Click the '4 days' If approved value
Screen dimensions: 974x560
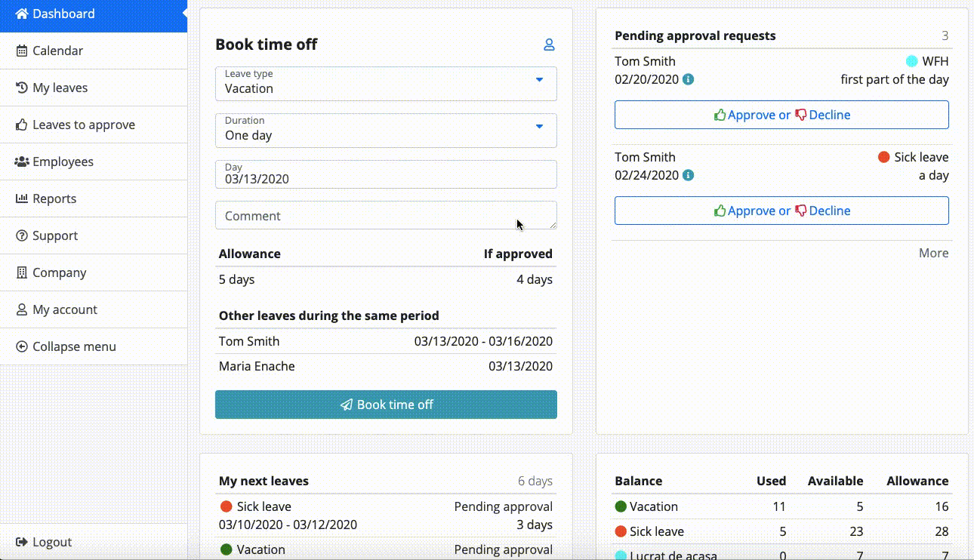535,279
